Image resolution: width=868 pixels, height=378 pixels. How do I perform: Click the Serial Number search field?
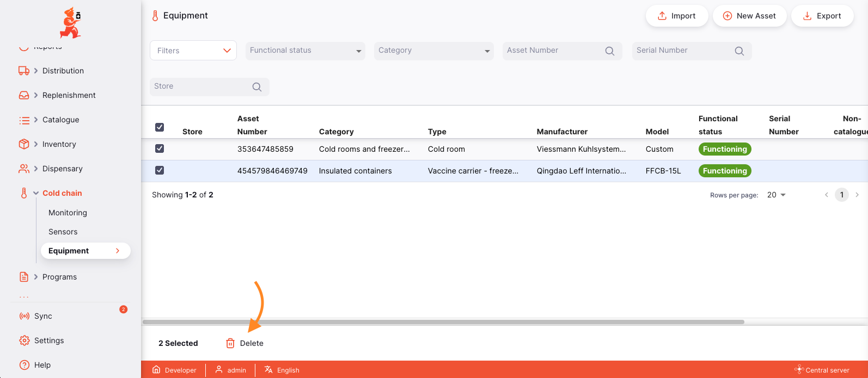click(x=683, y=51)
